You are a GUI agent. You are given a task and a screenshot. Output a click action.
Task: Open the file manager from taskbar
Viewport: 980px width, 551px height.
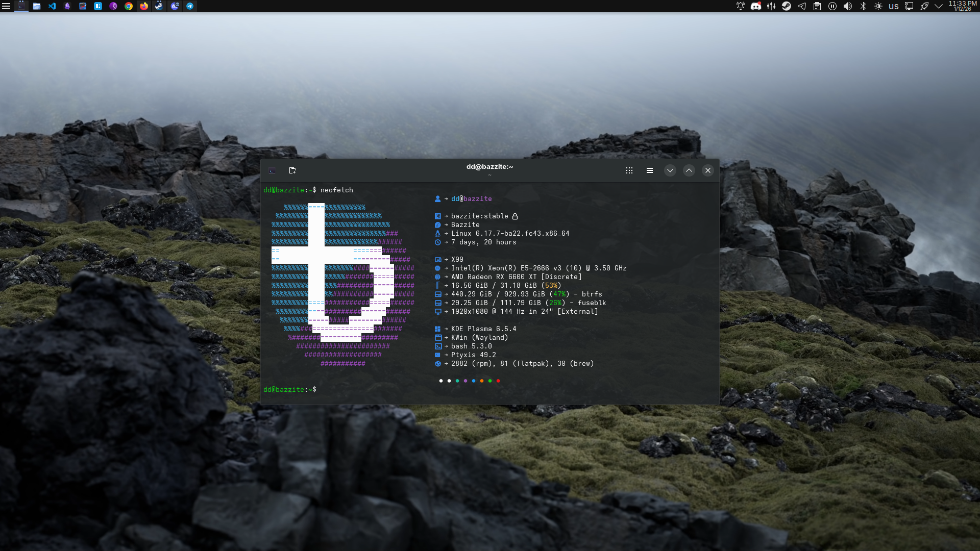coord(37,6)
